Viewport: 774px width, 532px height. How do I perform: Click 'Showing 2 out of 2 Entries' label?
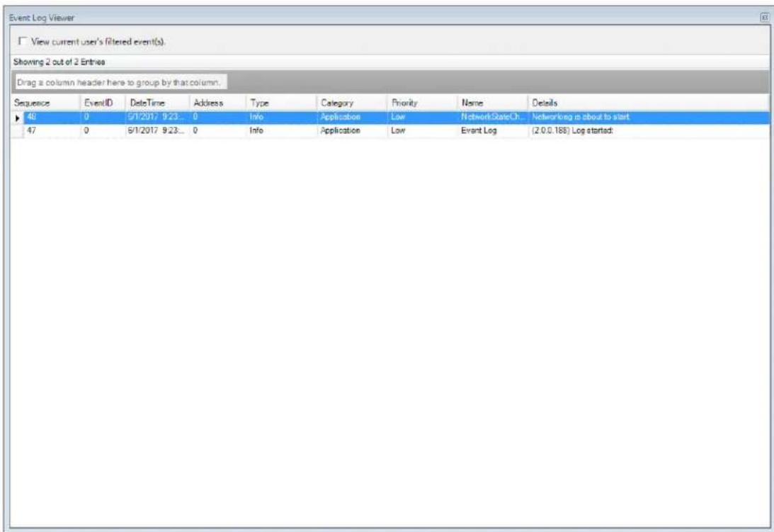(x=59, y=62)
